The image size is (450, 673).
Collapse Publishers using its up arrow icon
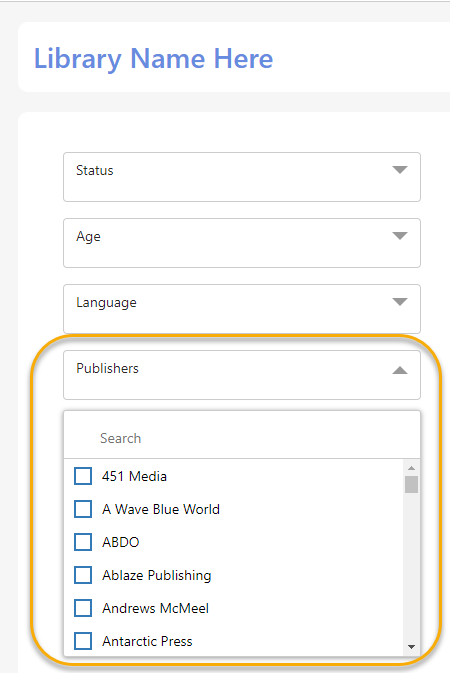pos(400,370)
